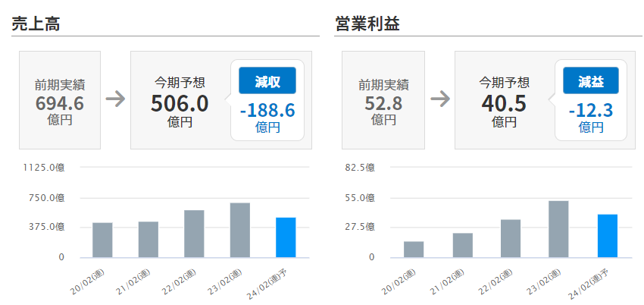
Task: Click the 20/02 bar in the sales chart
Action: [x=102, y=240]
